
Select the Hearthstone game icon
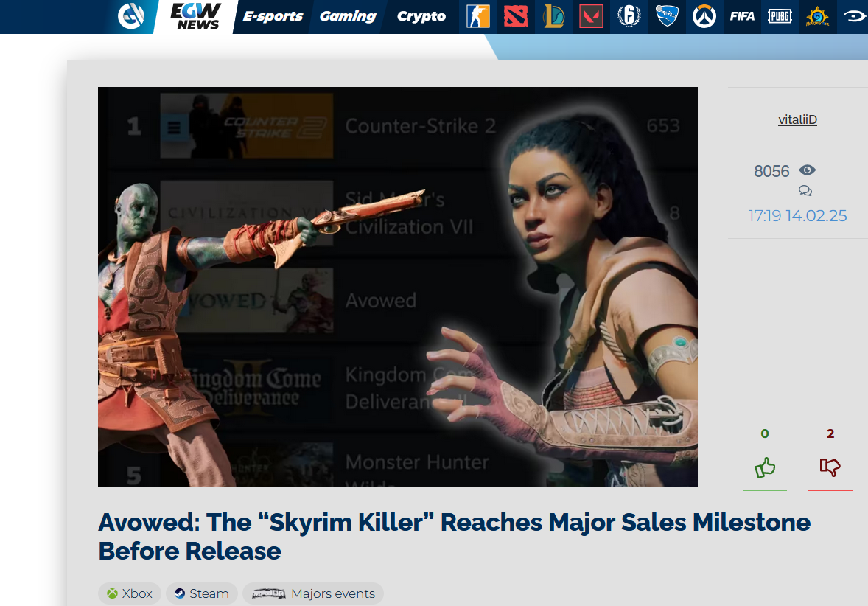tap(817, 16)
